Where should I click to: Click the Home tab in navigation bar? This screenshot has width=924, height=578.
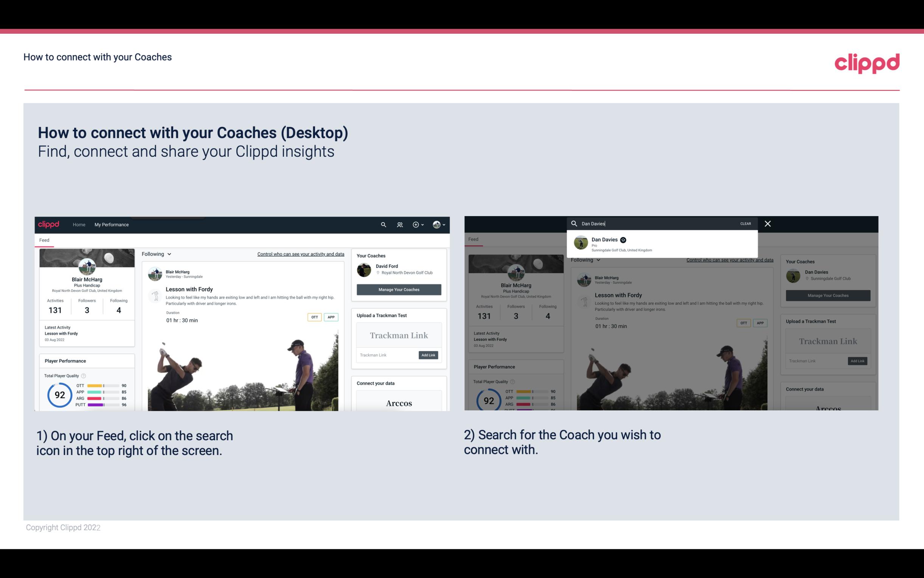pos(79,224)
